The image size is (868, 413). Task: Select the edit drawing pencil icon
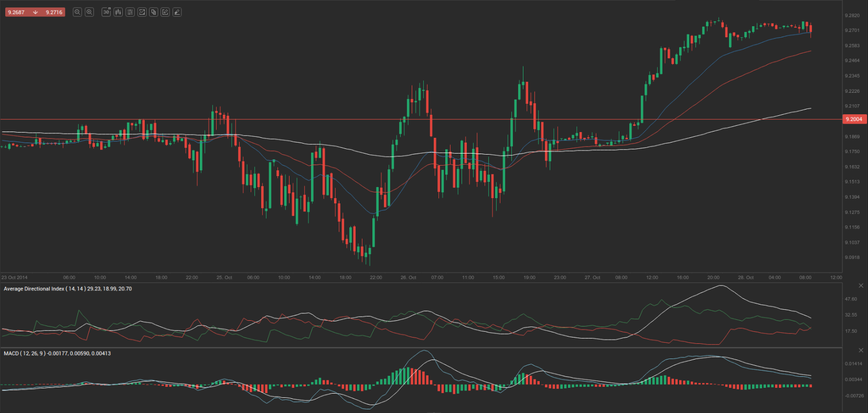click(165, 12)
